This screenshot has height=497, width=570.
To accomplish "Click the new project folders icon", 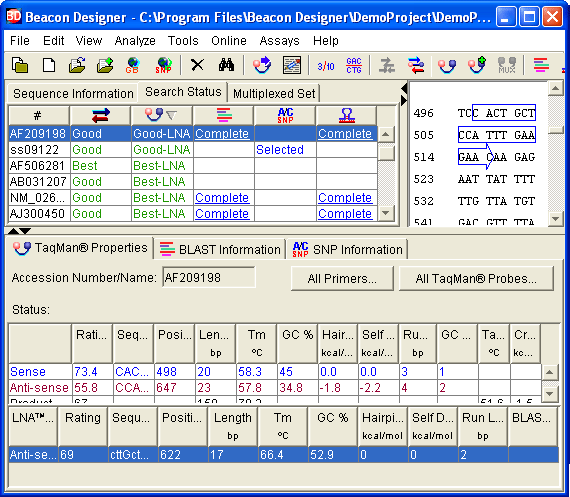I will (x=20, y=65).
